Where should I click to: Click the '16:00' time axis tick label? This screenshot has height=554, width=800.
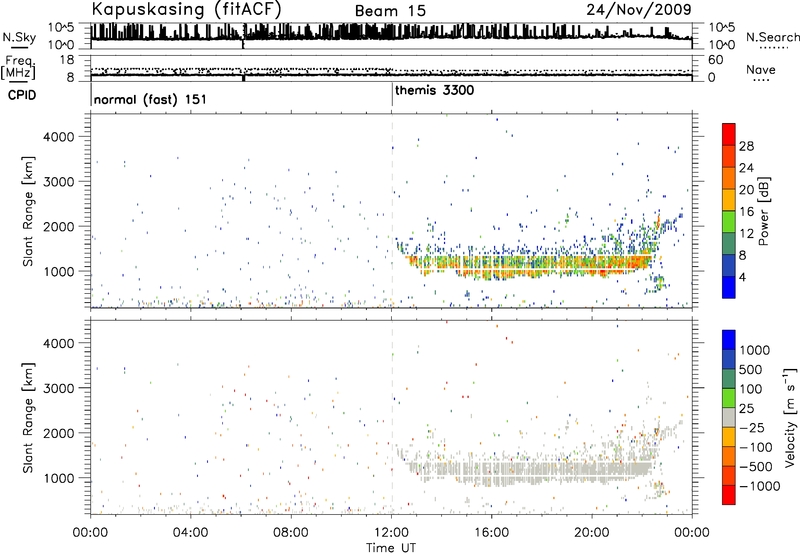tap(491, 533)
